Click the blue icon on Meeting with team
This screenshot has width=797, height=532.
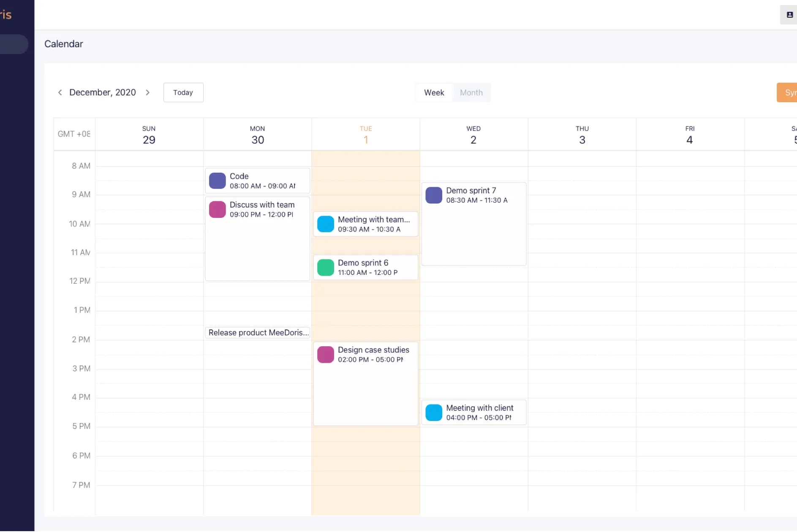(325, 224)
